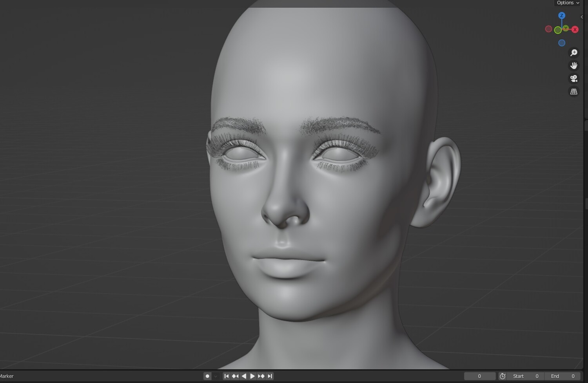Open auto keyframing settings dropdown

point(216,376)
